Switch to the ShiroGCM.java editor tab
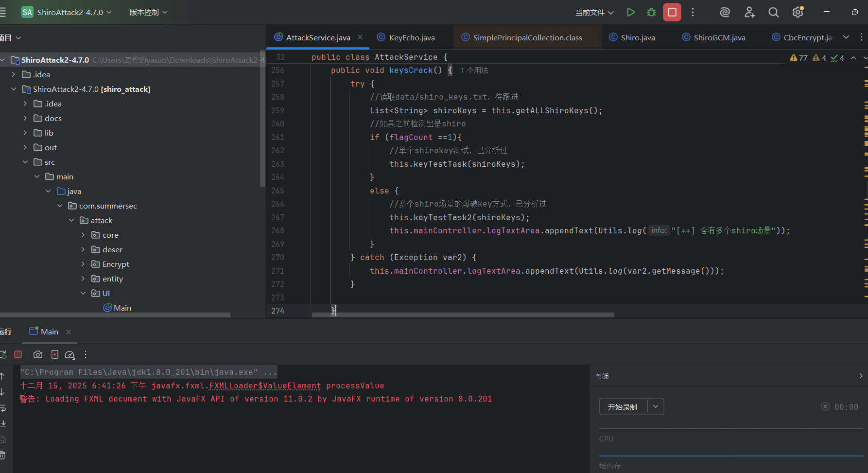Image resolution: width=868 pixels, height=473 pixels. pos(719,37)
